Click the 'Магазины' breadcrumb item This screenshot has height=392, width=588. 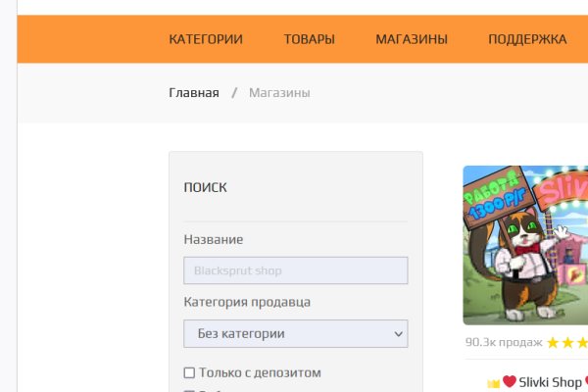[279, 93]
